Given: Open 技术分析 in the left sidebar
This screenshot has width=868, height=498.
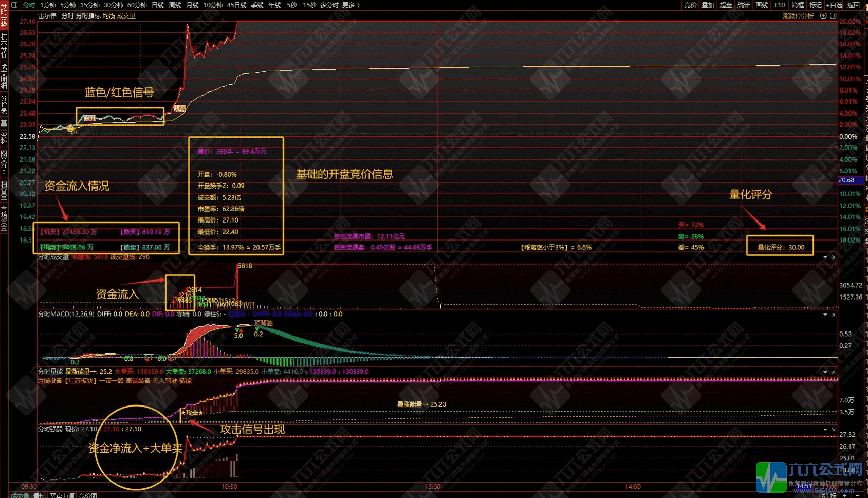Looking at the screenshot, I should pos(4,46).
